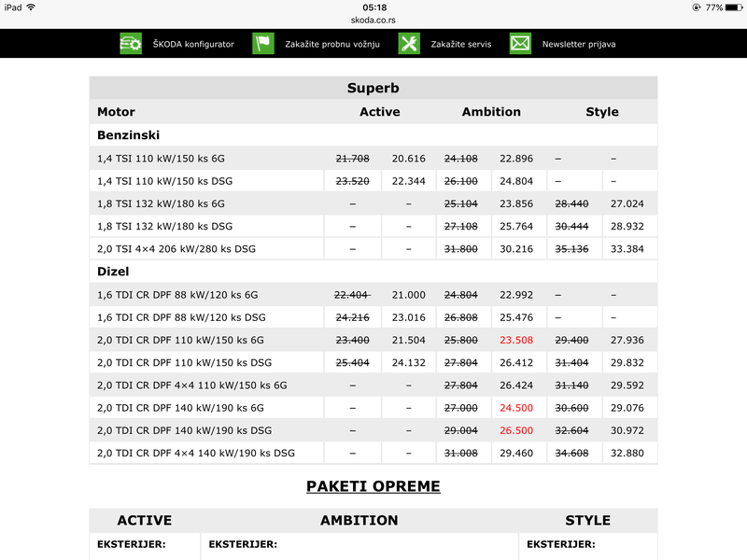Tap the battery icon in status bar

coord(734,7)
